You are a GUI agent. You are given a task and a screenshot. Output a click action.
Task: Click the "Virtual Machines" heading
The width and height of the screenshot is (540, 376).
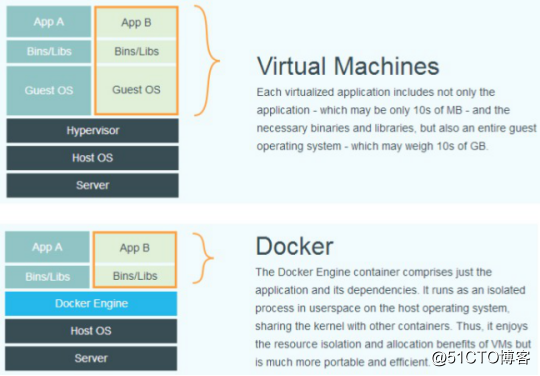[x=348, y=66]
